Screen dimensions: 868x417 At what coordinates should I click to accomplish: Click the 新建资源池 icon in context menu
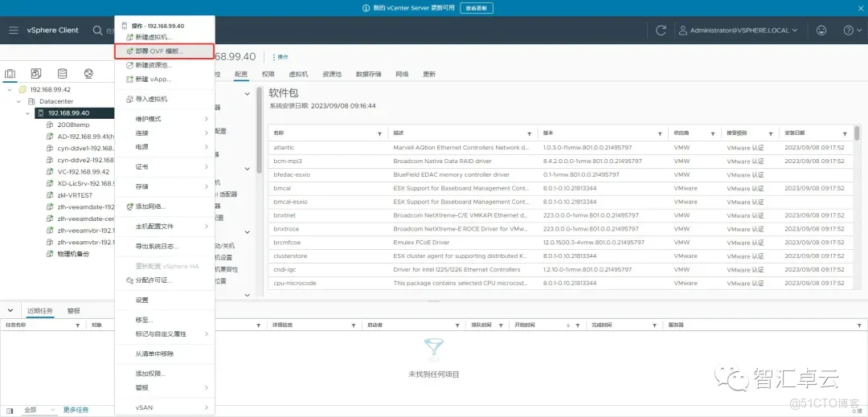click(x=129, y=65)
